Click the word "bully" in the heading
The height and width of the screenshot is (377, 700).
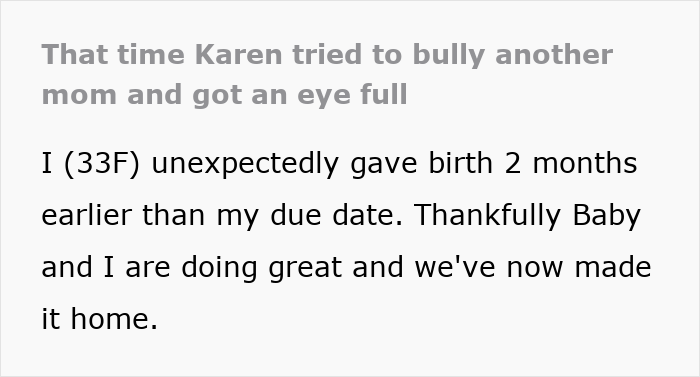[x=449, y=55]
